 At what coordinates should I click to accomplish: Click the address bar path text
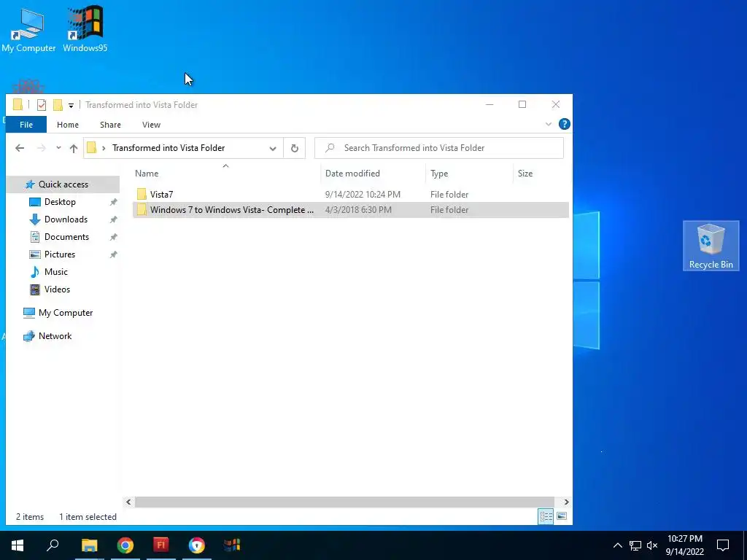[169, 148]
